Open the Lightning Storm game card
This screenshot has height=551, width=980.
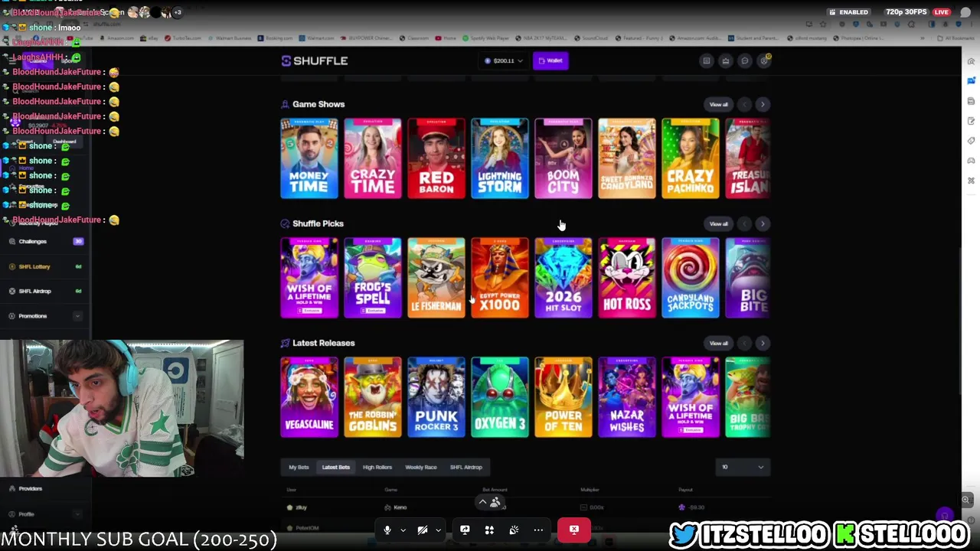(x=500, y=158)
